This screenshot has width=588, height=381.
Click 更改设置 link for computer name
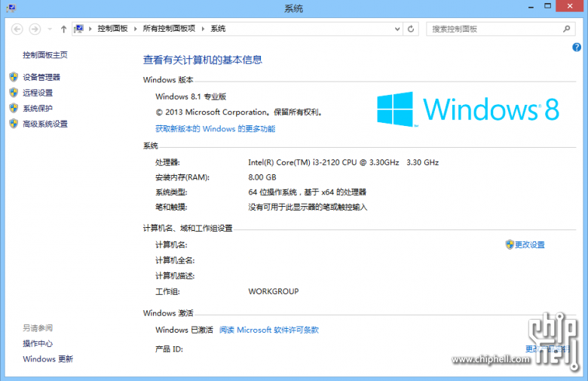coord(529,244)
